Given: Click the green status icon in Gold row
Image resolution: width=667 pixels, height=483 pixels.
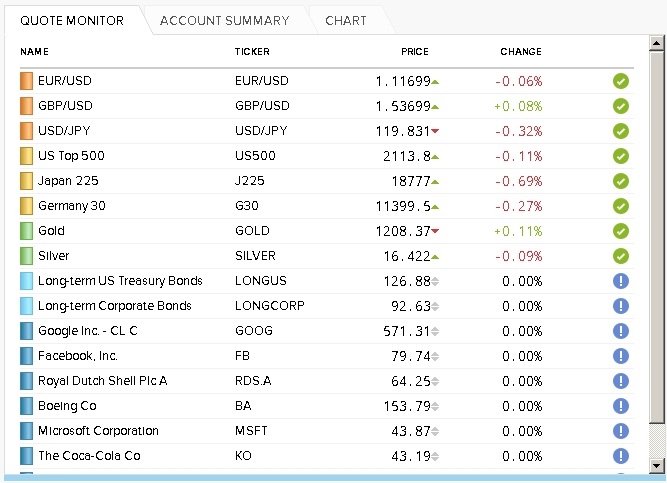Looking at the screenshot, I should [620, 231].
